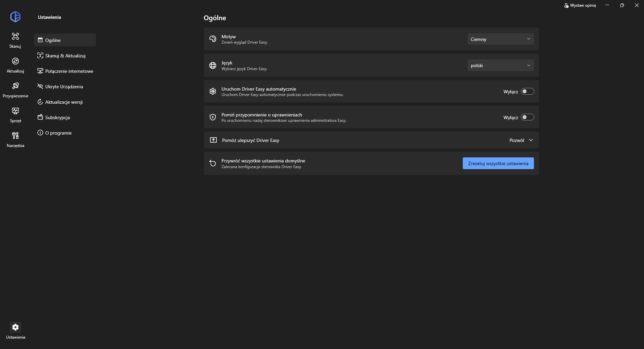Image resolution: width=644 pixels, height=349 pixels.
Task: Click the Pomóż ulepszyć upload icon
Action: coord(213,140)
